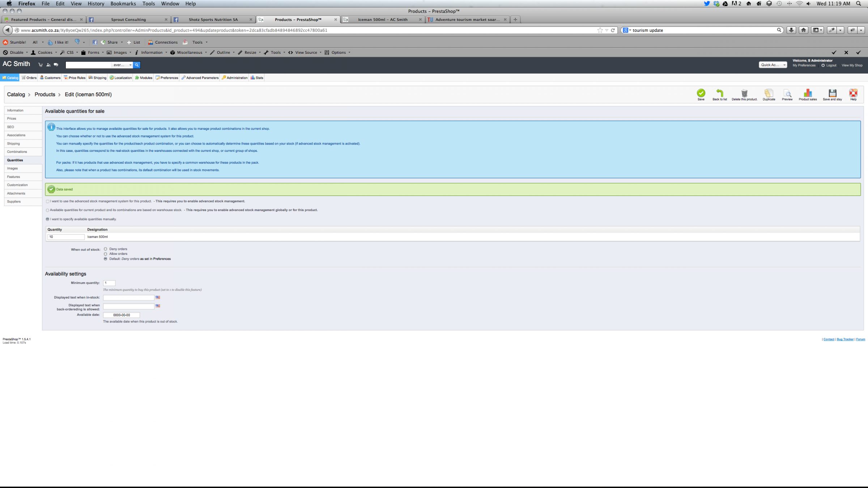
Task: Click the Logout link
Action: [831, 65]
